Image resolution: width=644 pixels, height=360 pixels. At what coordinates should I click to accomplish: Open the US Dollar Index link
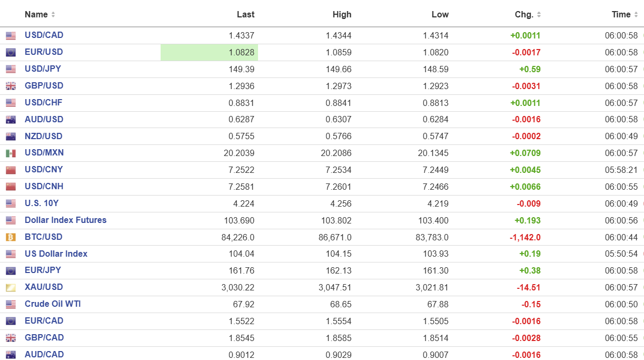[56, 254]
